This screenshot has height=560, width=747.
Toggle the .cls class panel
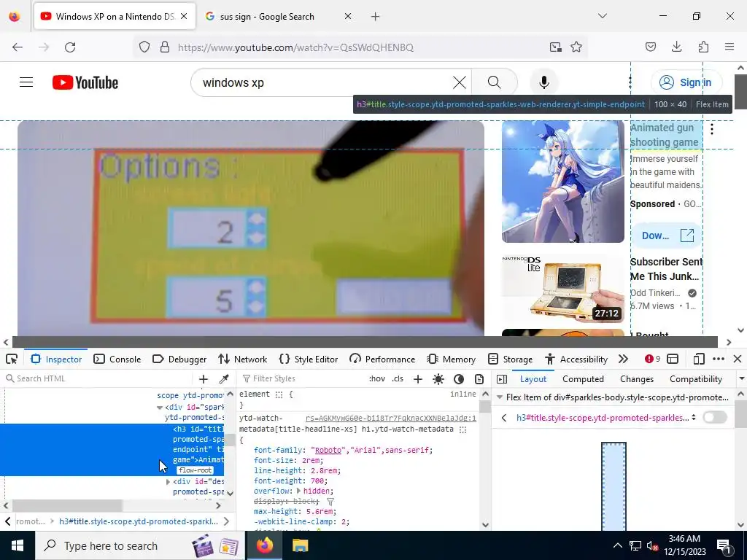(398, 379)
